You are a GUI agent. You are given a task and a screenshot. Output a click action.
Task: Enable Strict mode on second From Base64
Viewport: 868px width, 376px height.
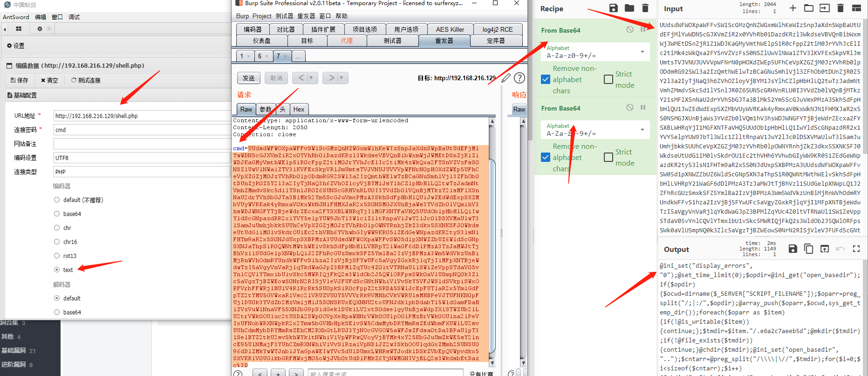point(608,157)
